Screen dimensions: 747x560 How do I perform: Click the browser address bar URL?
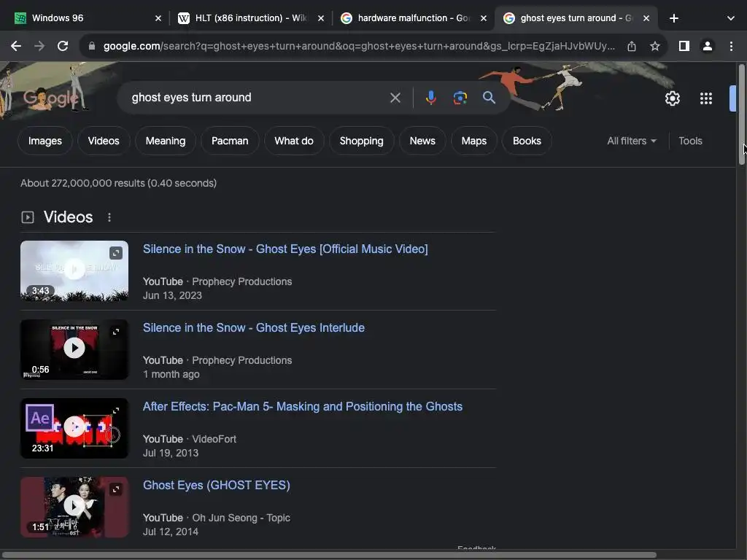[x=359, y=46]
